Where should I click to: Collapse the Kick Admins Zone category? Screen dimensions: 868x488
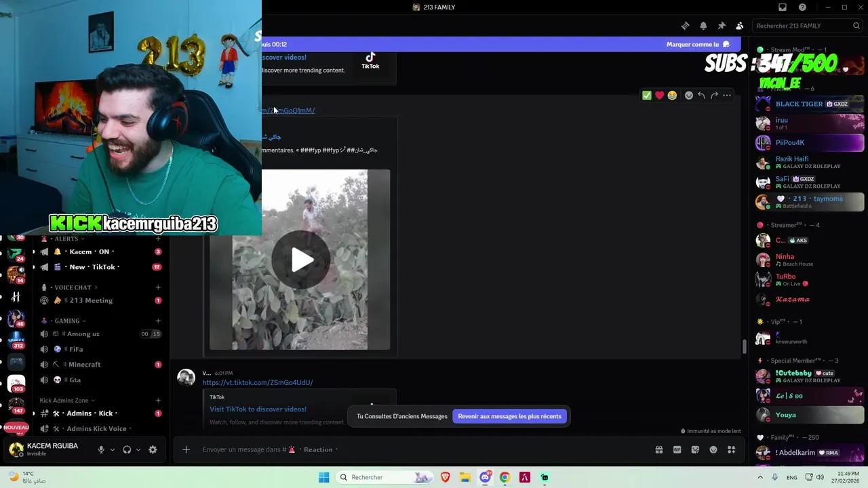pyautogui.click(x=67, y=401)
